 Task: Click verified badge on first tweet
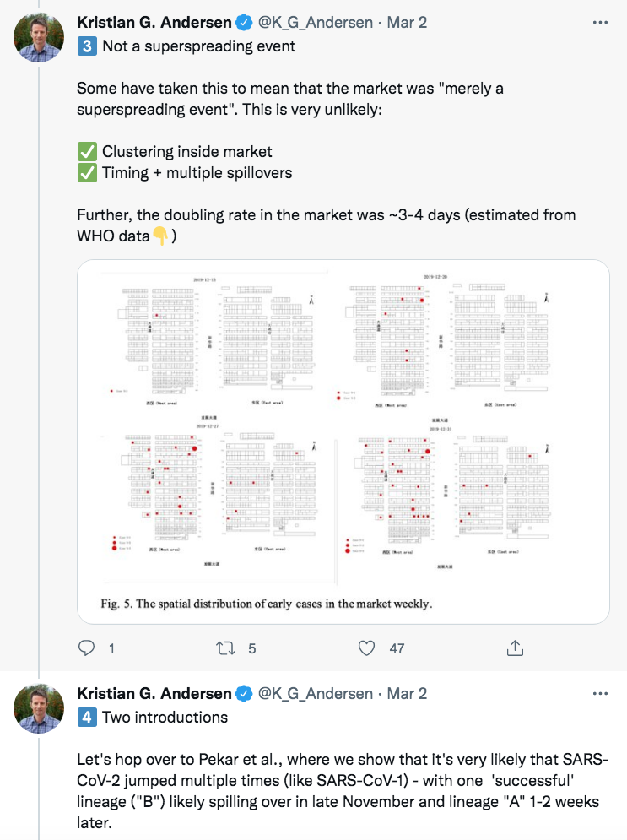point(244,23)
